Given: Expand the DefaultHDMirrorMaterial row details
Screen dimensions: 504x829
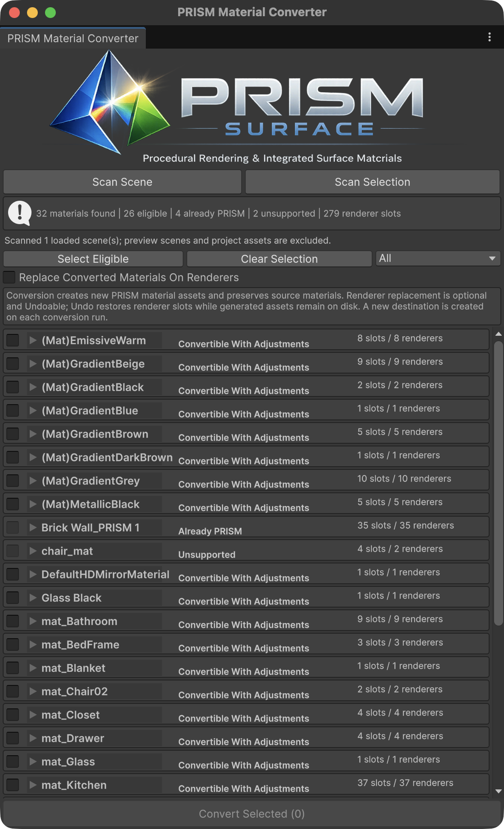Looking at the screenshot, I should click(x=33, y=574).
